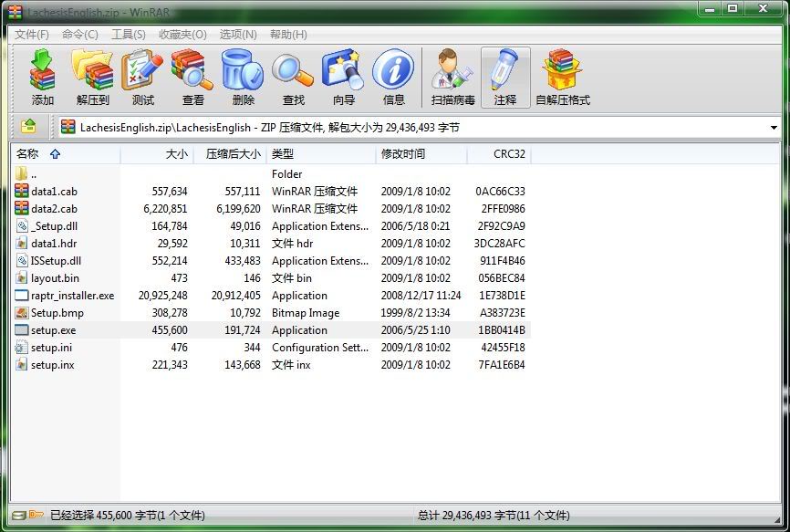
Task: Click the 'Folder' type cell
Action: tap(286, 173)
